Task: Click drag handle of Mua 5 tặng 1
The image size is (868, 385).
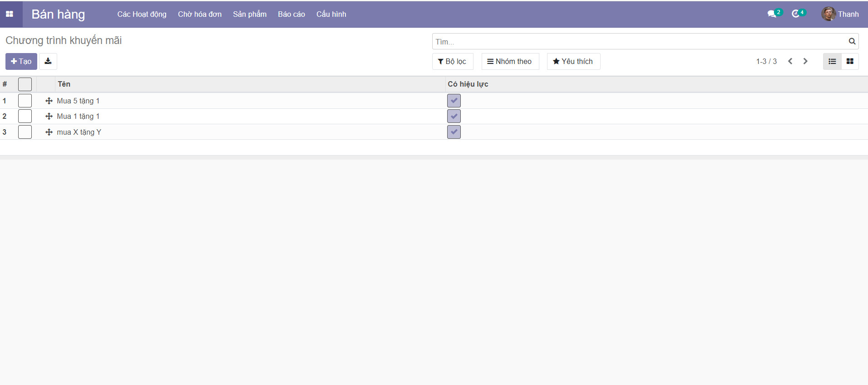Action: (49, 101)
